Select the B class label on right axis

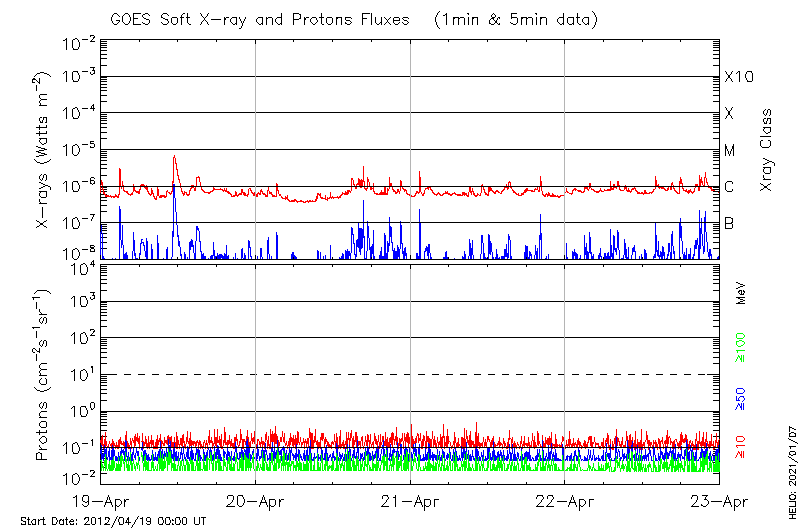729,223
